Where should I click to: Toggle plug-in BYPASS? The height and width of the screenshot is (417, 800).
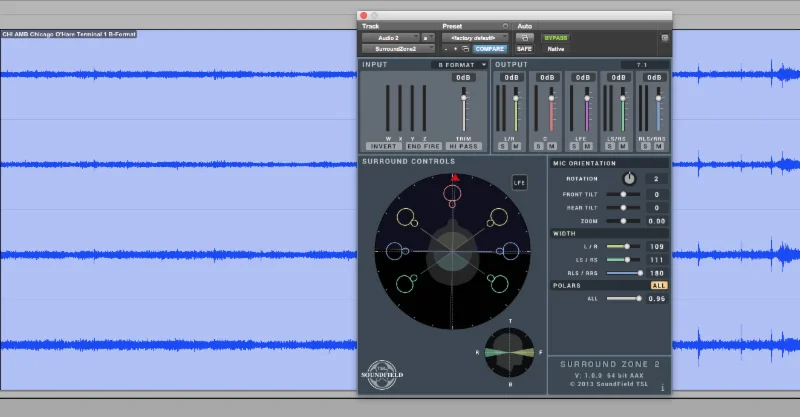[x=556, y=38]
